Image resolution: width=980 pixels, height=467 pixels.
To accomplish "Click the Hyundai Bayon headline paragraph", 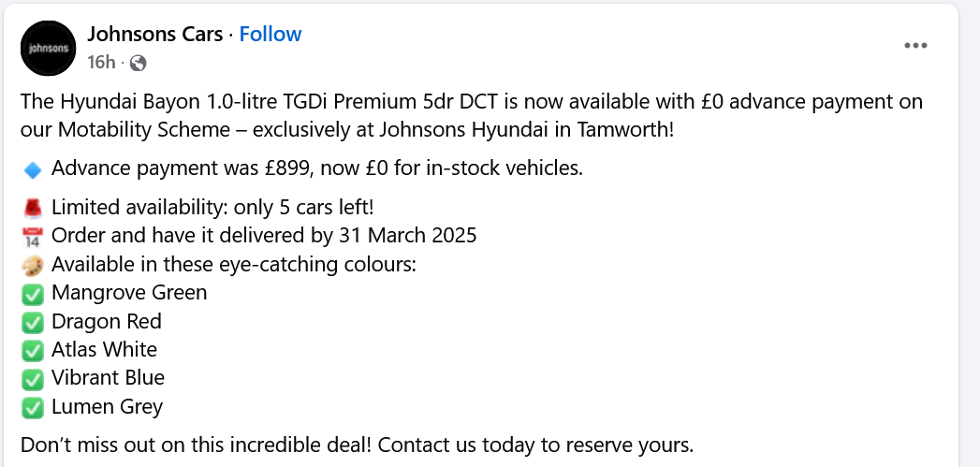I will (468, 114).
